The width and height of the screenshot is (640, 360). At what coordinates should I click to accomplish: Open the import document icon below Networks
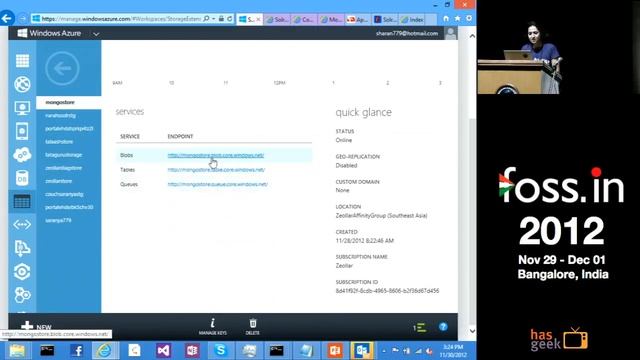pyautogui.click(x=22, y=248)
